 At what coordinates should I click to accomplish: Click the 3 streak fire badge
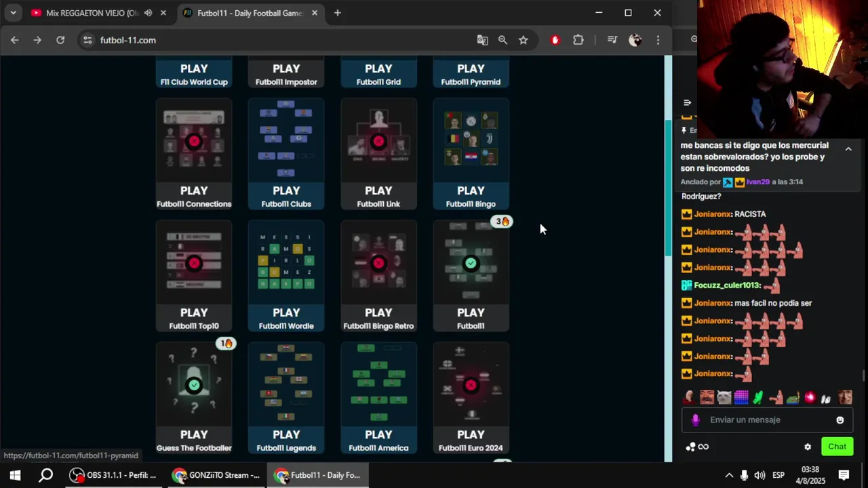click(x=502, y=222)
